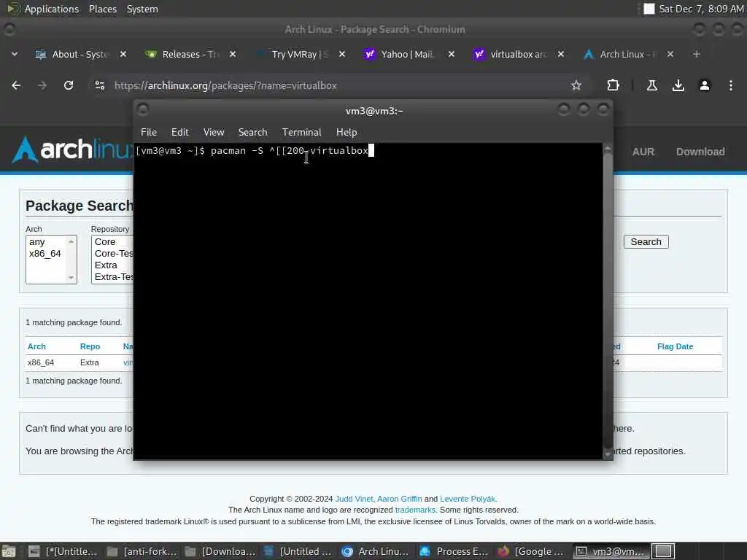Screen dimensions: 747x560
Task: Open the Download link in header
Action: pyautogui.click(x=700, y=152)
